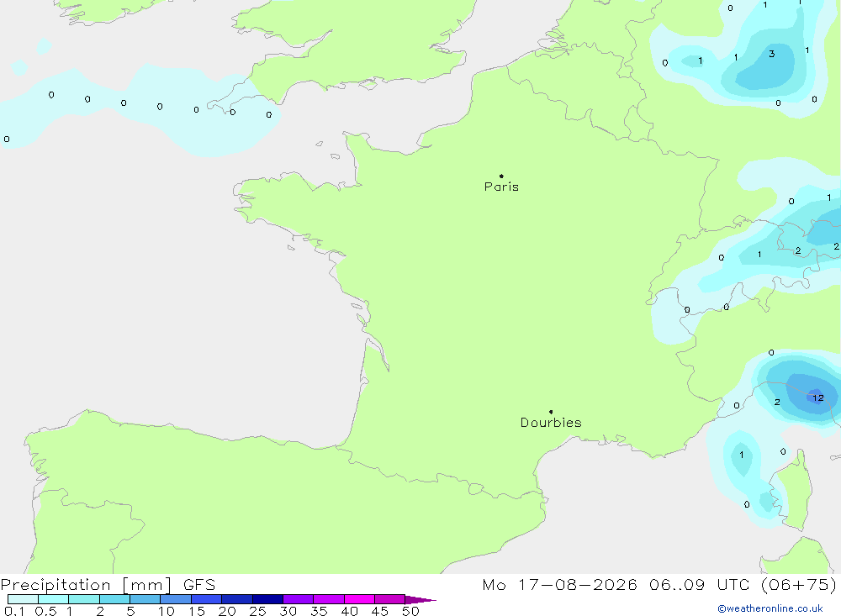Open the weatheronline.co.uk copyright link

tap(770, 608)
